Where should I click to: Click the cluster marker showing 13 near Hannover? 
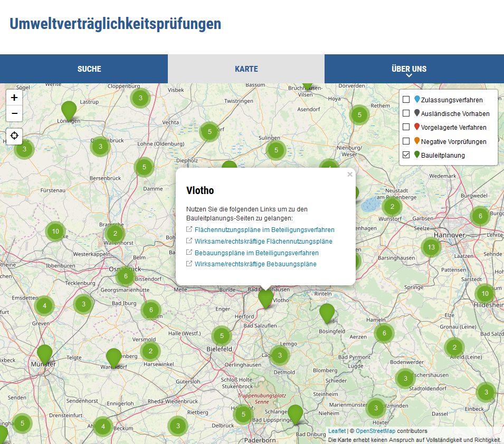coord(431,246)
